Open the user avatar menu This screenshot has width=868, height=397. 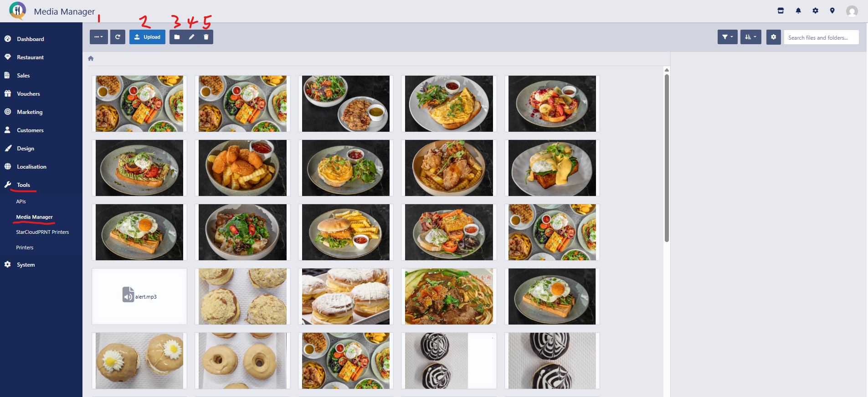click(852, 11)
